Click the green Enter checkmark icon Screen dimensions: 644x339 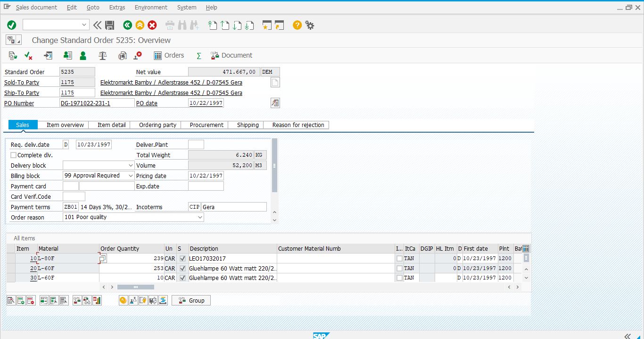[12, 25]
